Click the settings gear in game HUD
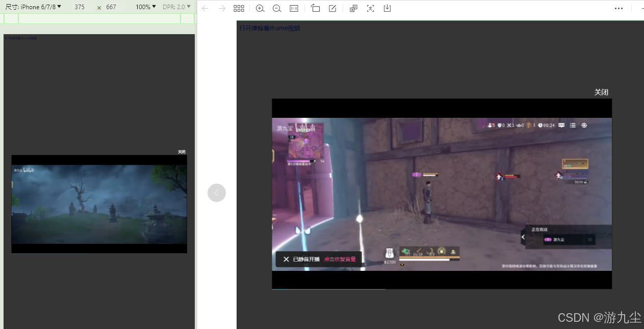 (x=584, y=125)
